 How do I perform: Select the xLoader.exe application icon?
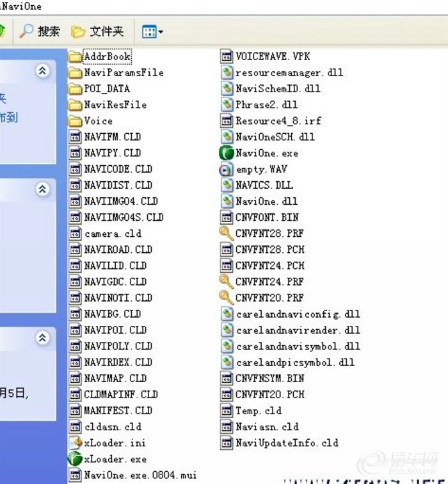click(74, 459)
